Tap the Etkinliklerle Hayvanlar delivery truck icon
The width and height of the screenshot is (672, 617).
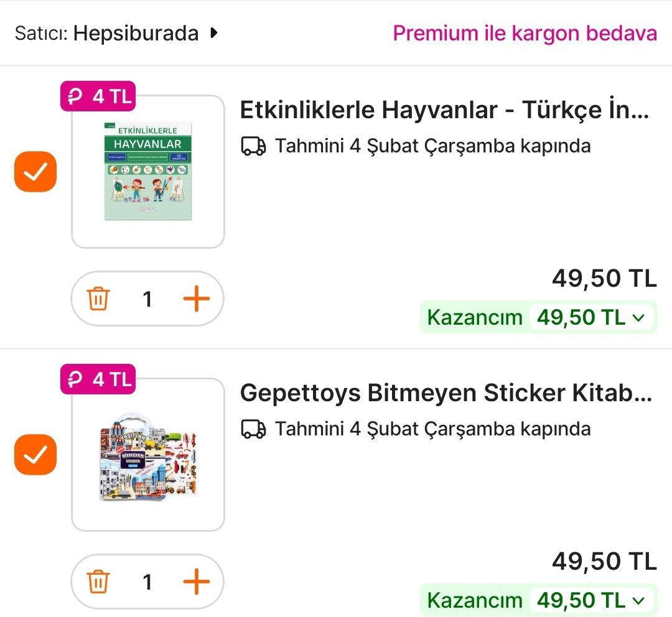[x=253, y=147]
